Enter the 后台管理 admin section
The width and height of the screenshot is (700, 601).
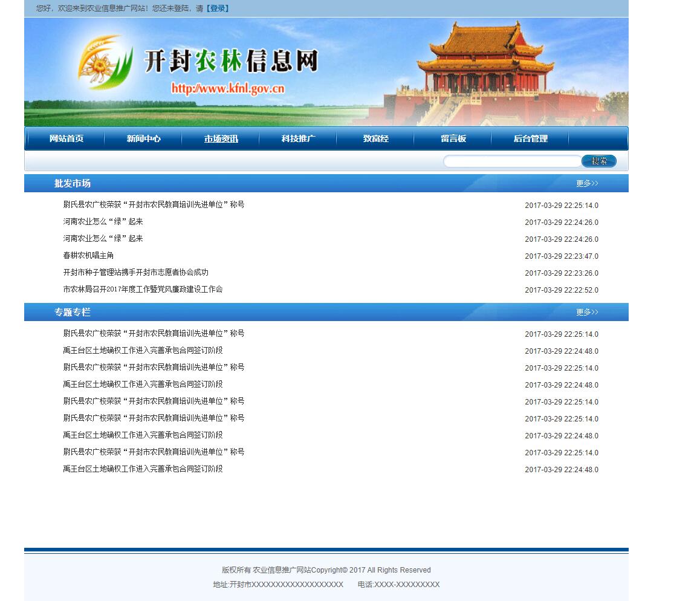pos(530,138)
